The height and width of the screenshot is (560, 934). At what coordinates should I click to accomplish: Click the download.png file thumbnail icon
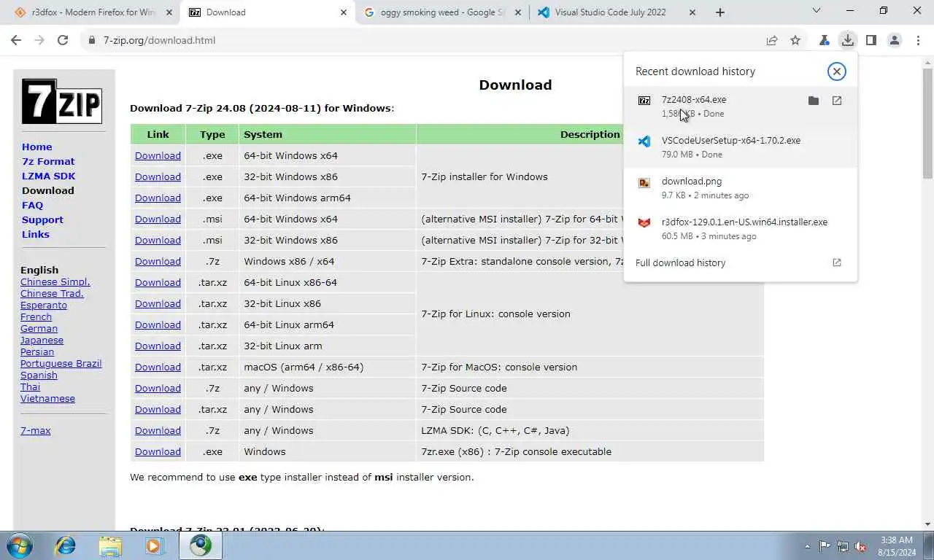(644, 182)
